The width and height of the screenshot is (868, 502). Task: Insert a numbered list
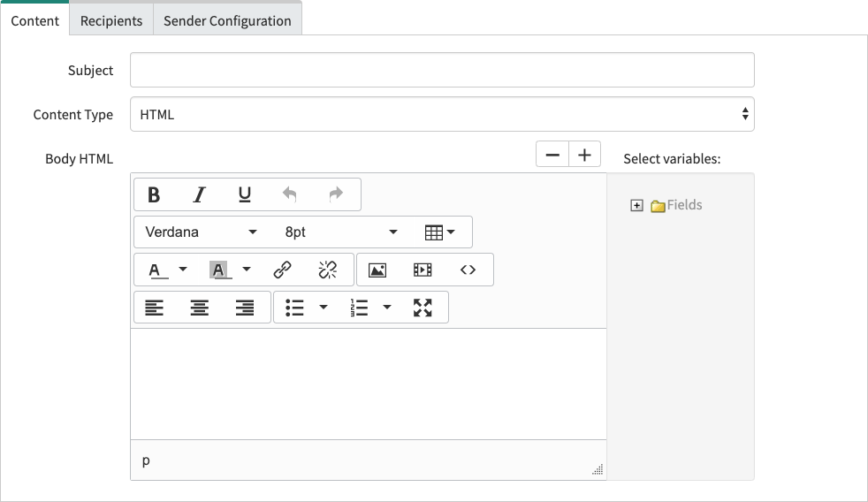pyautogui.click(x=359, y=308)
